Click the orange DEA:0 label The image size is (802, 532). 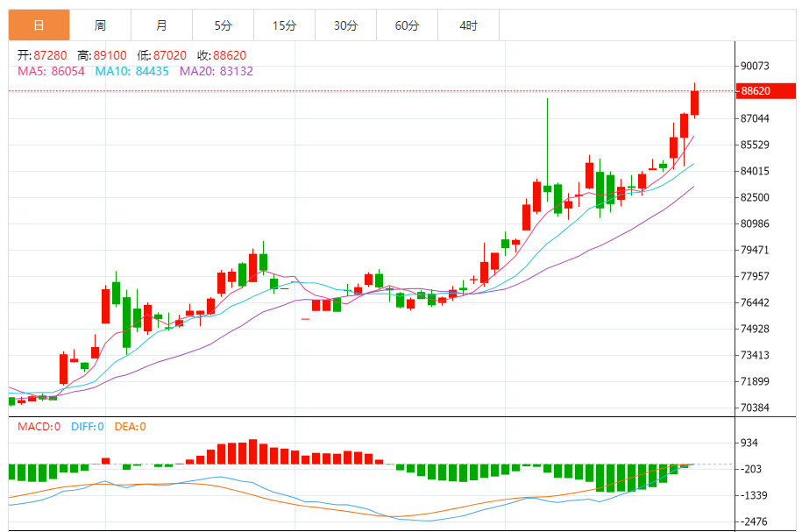[x=129, y=427]
